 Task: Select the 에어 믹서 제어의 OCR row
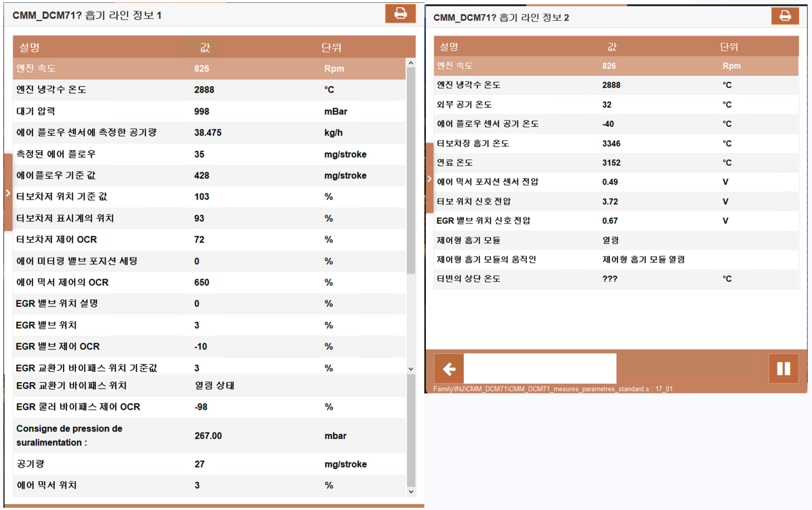coord(209,282)
